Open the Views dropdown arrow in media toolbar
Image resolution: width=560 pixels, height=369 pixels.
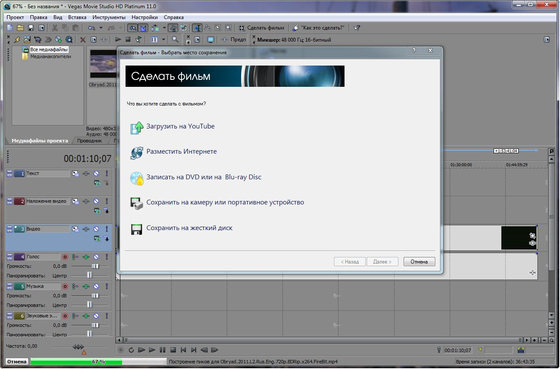[164, 40]
